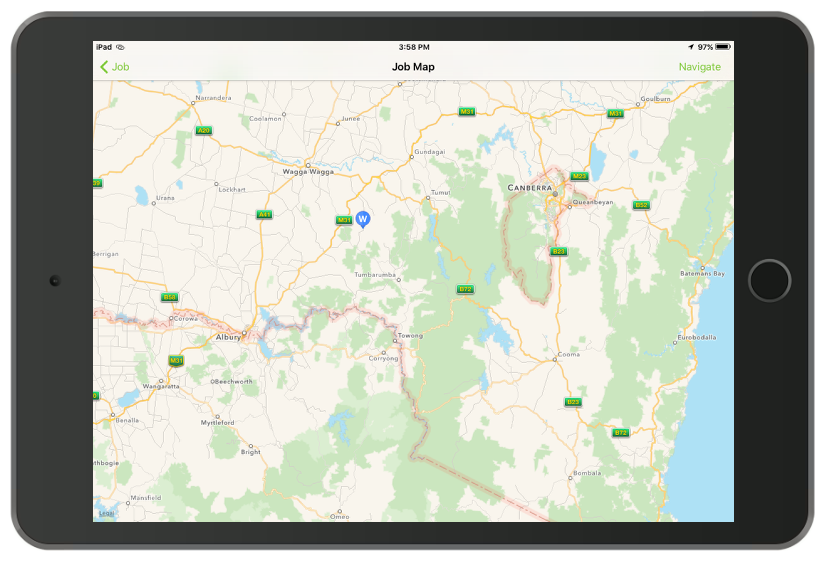Tap the Beechworth town label
This screenshot has width=827, height=562.
pyautogui.click(x=232, y=381)
